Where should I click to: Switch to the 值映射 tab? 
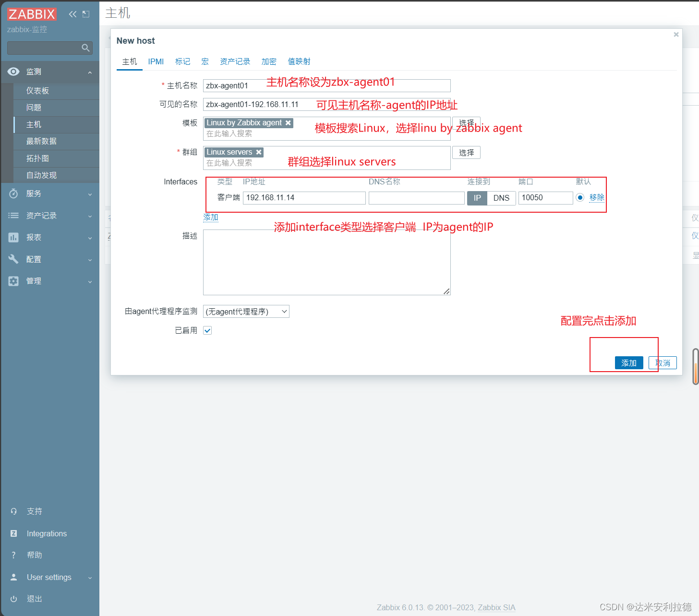click(299, 61)
